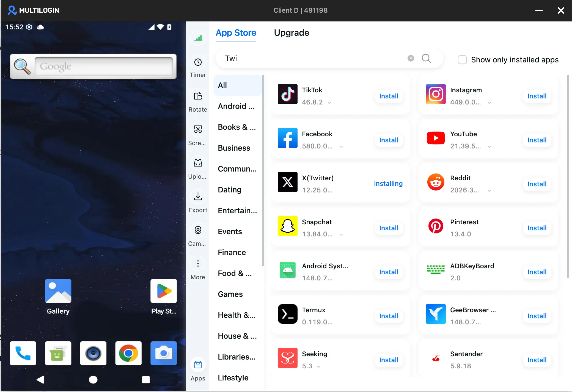Tap Android home circle button
The height and width of the screenshot is (392, 572).
[x=93, y=380]
